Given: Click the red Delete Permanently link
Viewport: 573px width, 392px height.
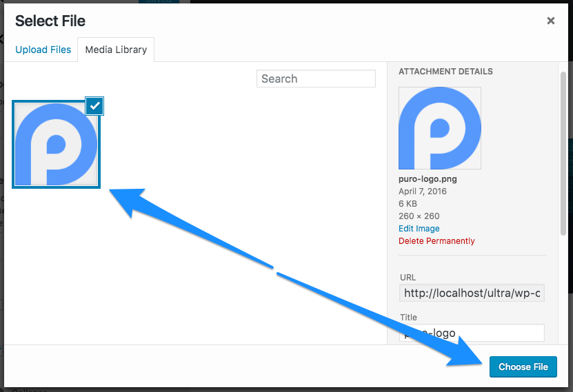Looking at the screenshot, I should (x=436, y=241).
